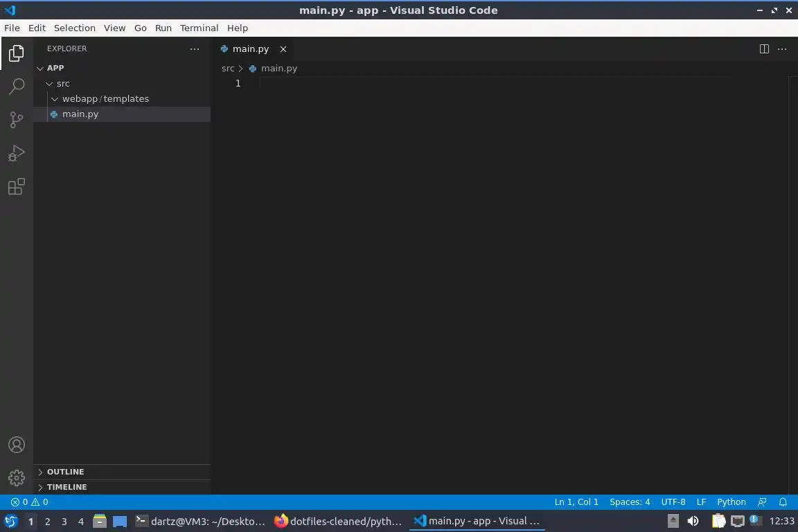Screen dimensions: 798x532
Task: Click the errors and warnings status indicator
Action: pos(30,502)
